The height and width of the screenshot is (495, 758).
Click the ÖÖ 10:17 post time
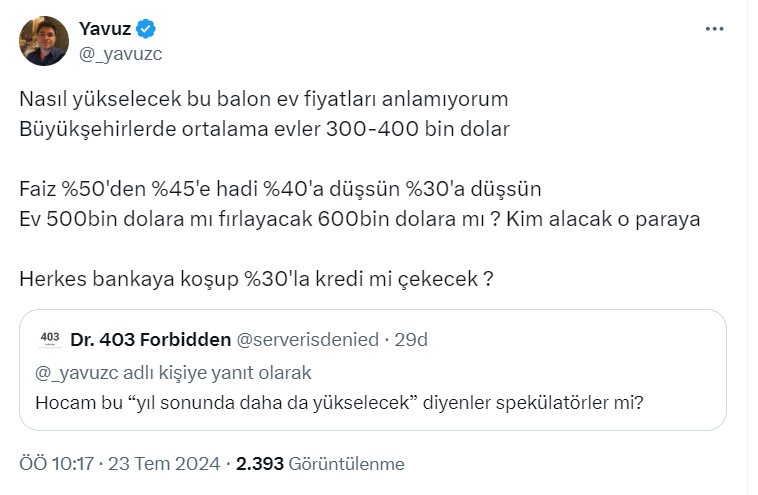tap(56, 464)
